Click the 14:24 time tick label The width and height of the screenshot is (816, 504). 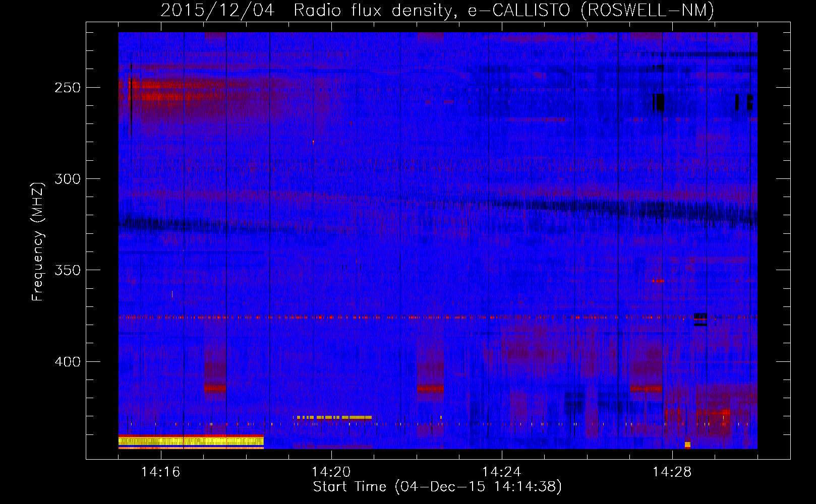tap(502, 472)
